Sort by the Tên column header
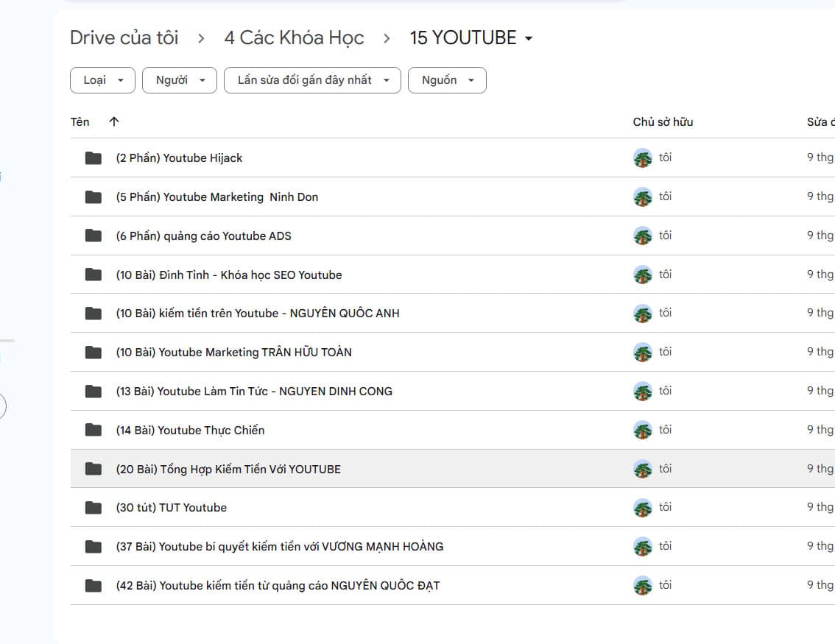The image size is (835, 644). point(80,122)
